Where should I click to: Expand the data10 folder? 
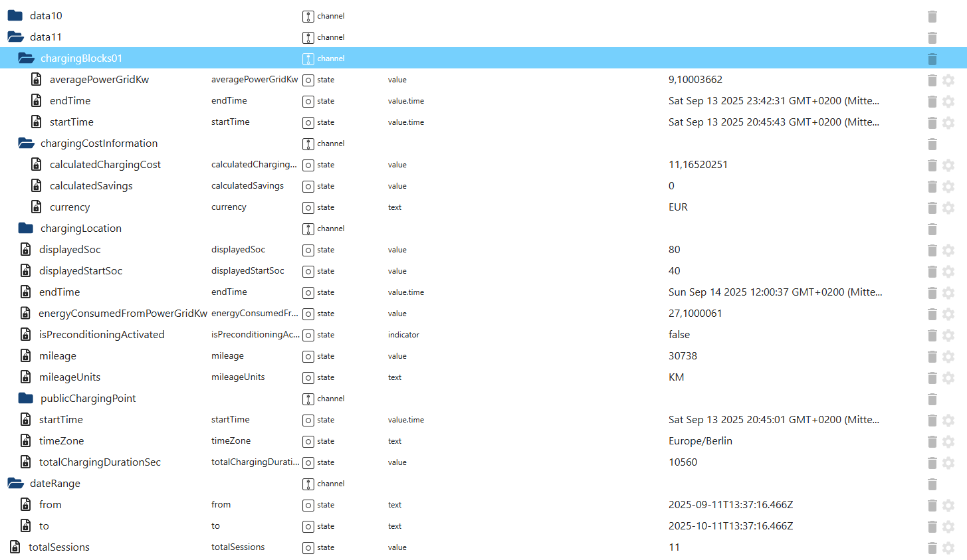click(x=15, y=16)
